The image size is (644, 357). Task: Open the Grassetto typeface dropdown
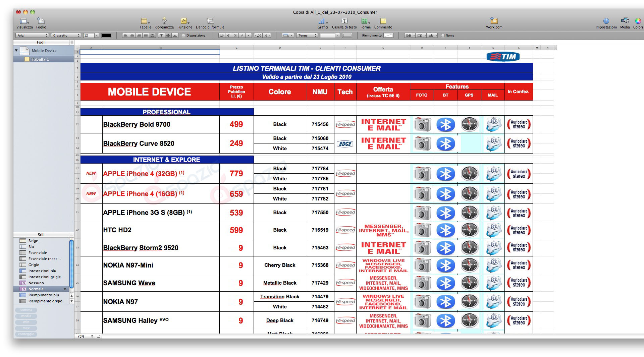click(66, 35)
